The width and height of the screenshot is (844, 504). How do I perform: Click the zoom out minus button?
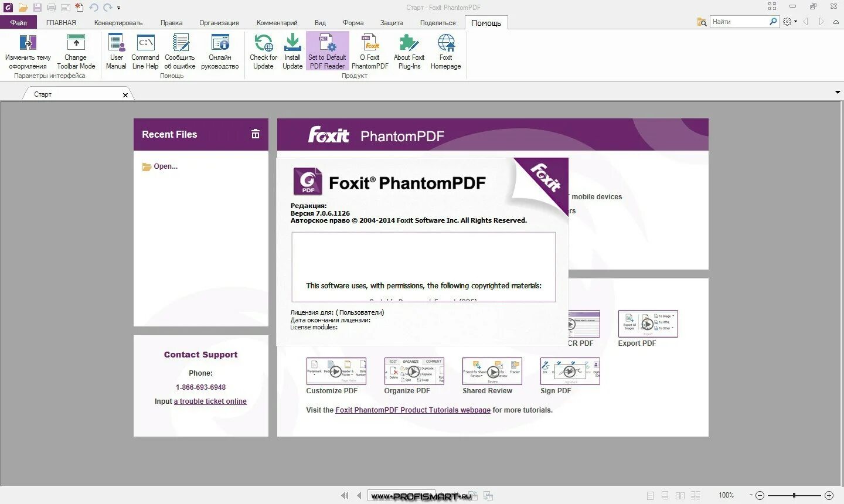[760, 496]
